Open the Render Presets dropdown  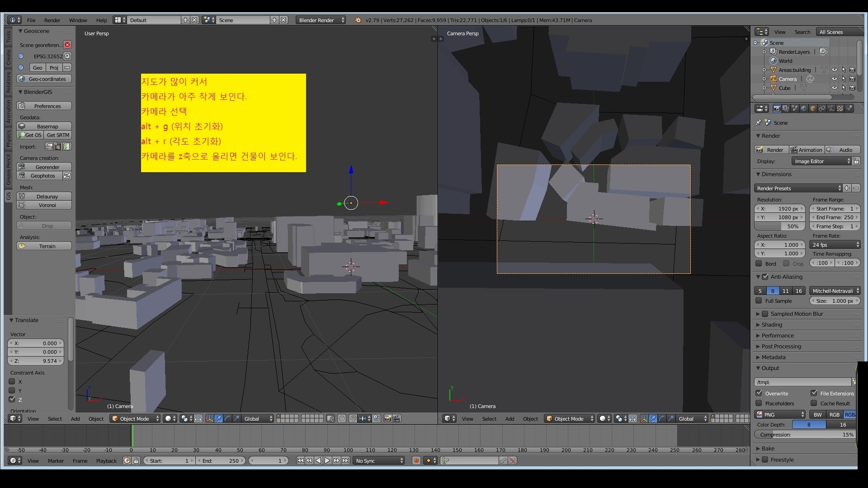click(798, 188)
